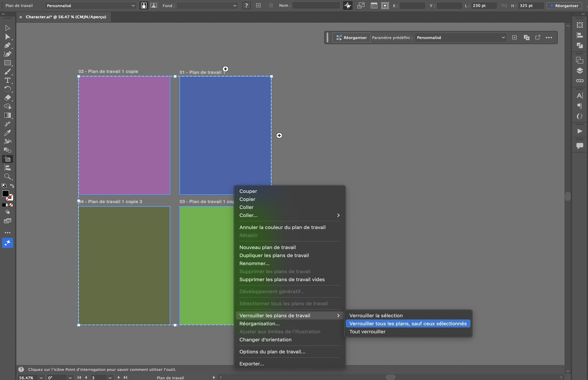Open the Paragraph panel
The width and height of the screenshot is (588, 380).
pos(580,106)
